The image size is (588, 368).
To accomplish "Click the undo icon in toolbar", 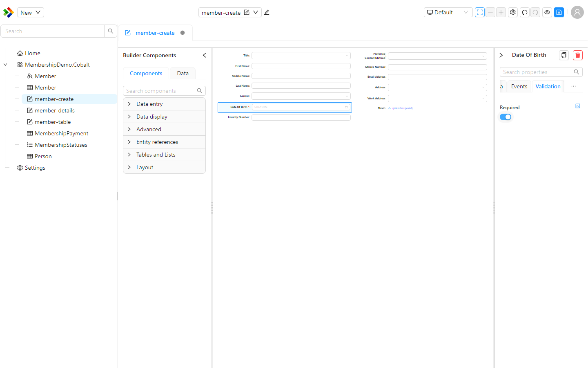I will 525,12.
